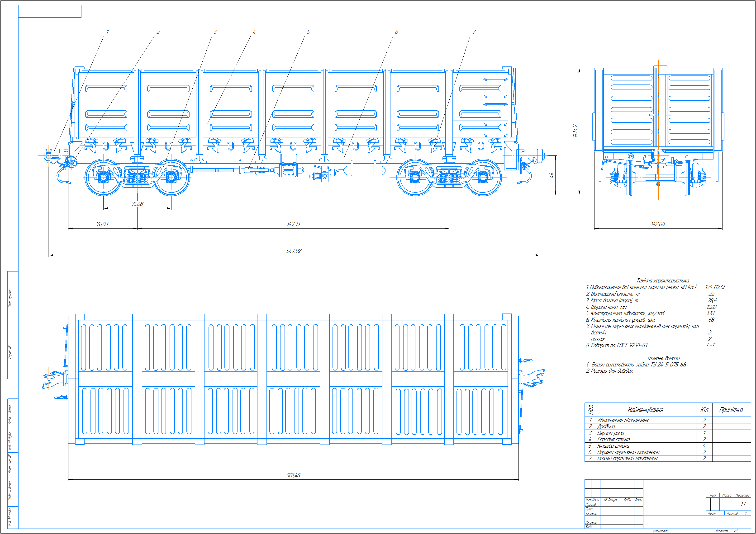Select the 547,92 overall length dimension
The image size is (756, 534).
(294, 251)
